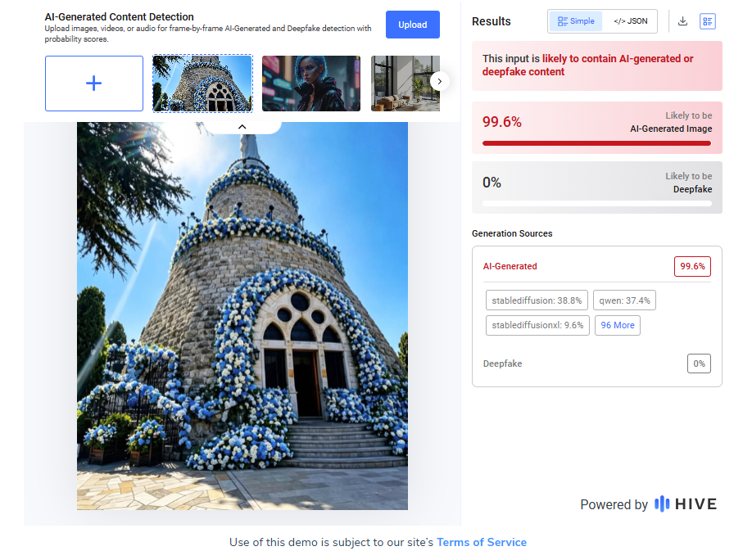Click the main analyzed tower image
752x560 pixels.
[x=242, y=316]
